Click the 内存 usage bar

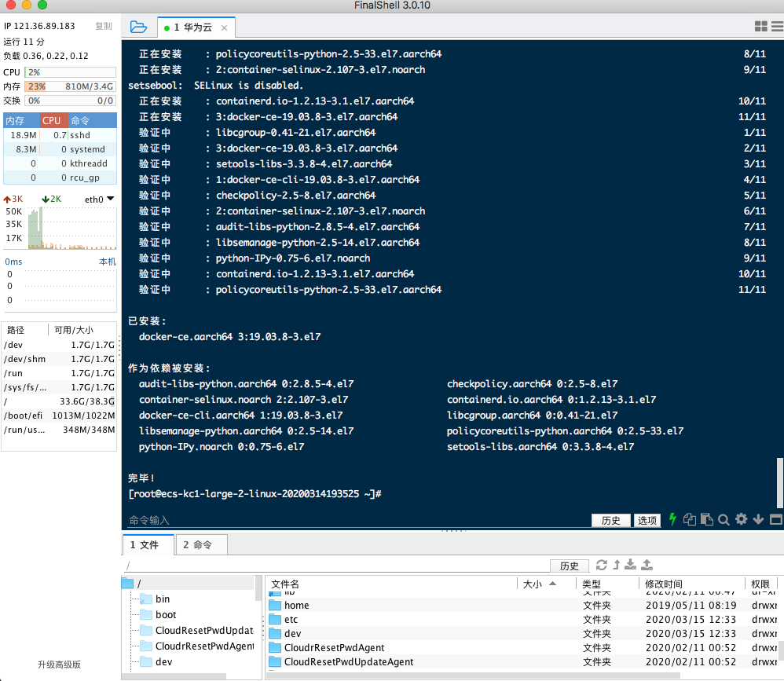pyautogui.click(x=70, y=86)
